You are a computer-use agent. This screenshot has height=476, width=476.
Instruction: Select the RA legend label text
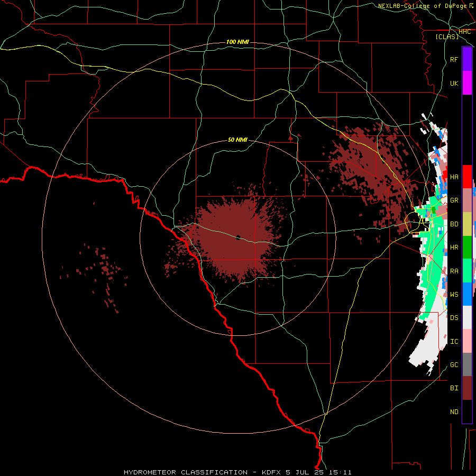(454, 271)
